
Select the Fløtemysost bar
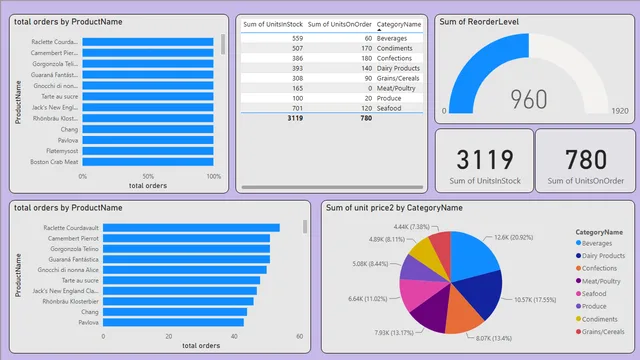pyautogui.click(x=148, y=151)
